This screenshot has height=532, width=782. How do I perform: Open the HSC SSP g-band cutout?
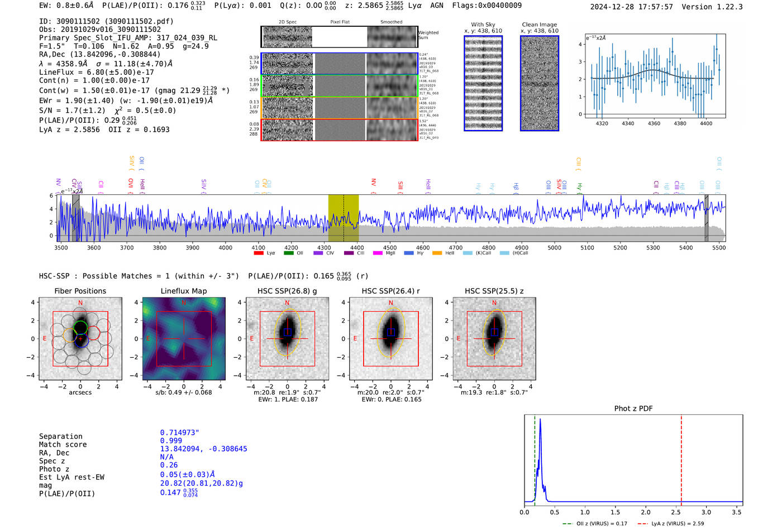tap(287, 339)
